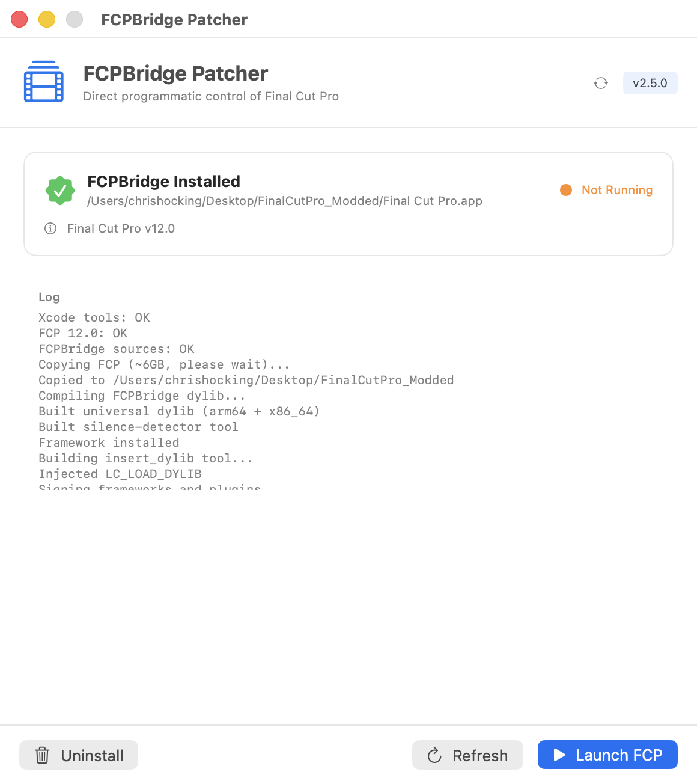697x784 pixels.
Task: Click the orange status dot indicator
Action: [566, 190]
